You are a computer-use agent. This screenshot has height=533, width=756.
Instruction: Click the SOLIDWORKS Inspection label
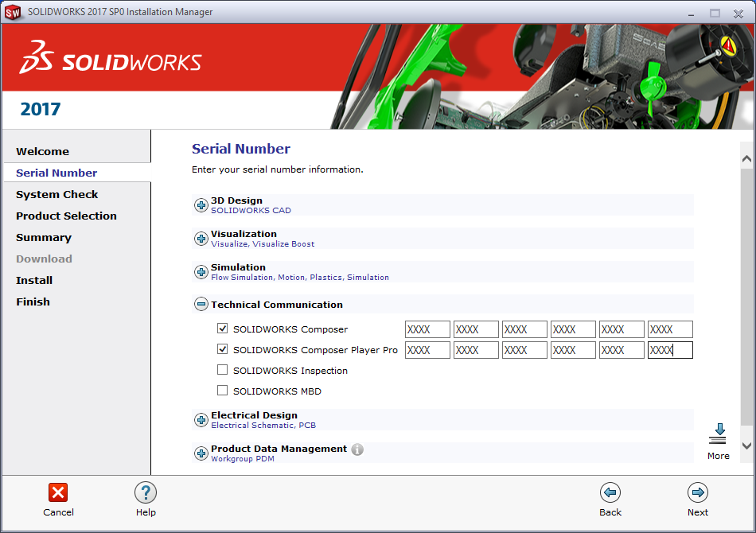coord(290,371)
